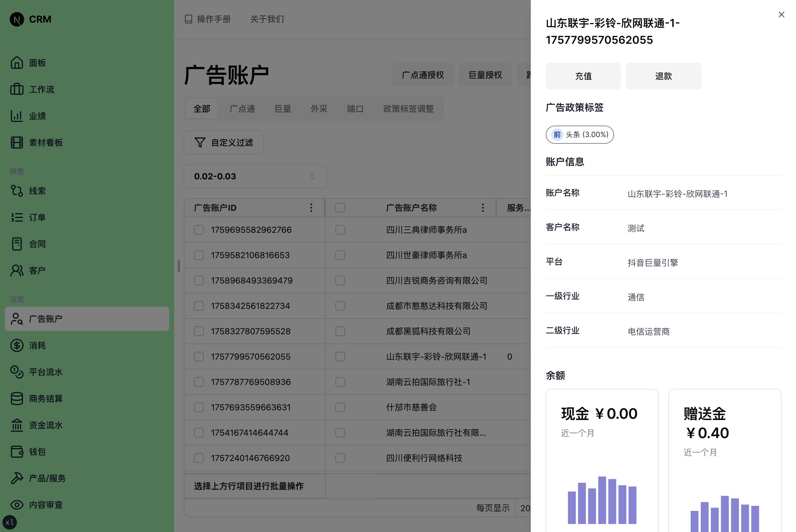Close the account detail side panel
The image size is (796, 532).
point(781,14)
